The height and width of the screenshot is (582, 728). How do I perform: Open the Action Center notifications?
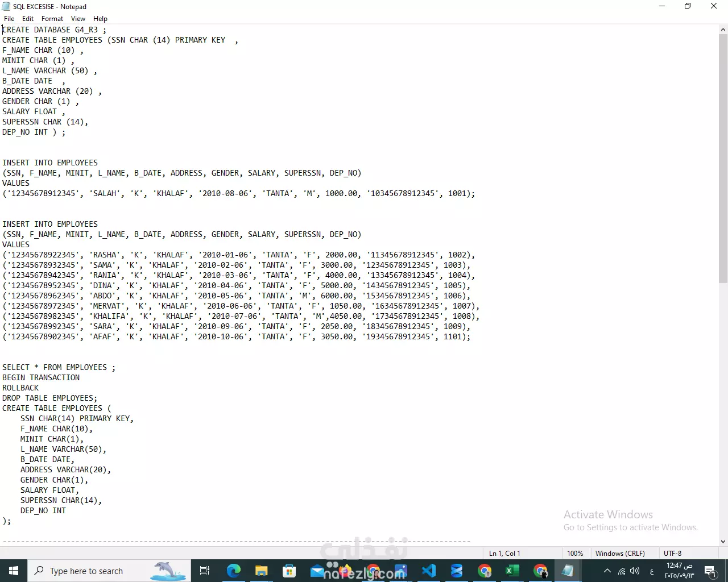click(710, 571)
